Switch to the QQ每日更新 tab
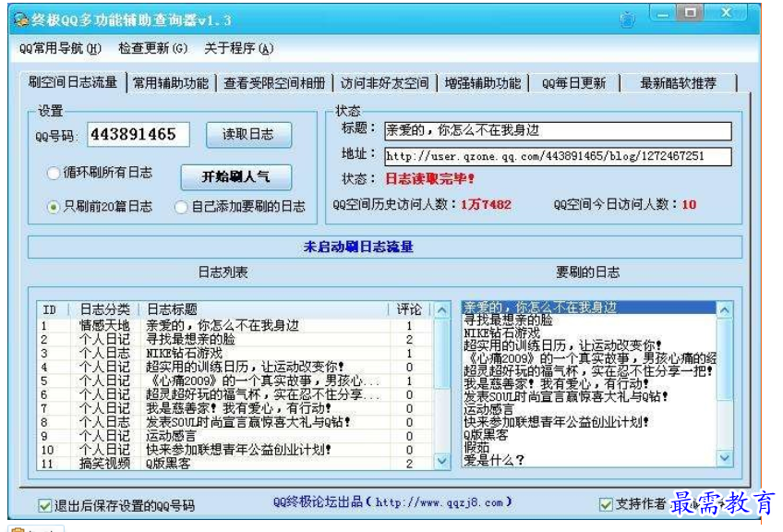Screen dimensions: 783x532 pos(573,83)
